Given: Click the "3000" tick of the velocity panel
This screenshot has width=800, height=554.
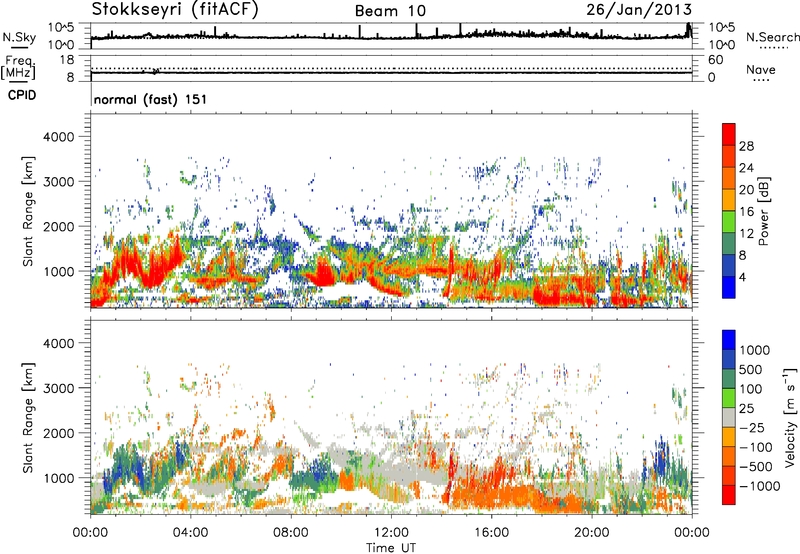Looking at the screenshot, I should [x=58, y=388].
